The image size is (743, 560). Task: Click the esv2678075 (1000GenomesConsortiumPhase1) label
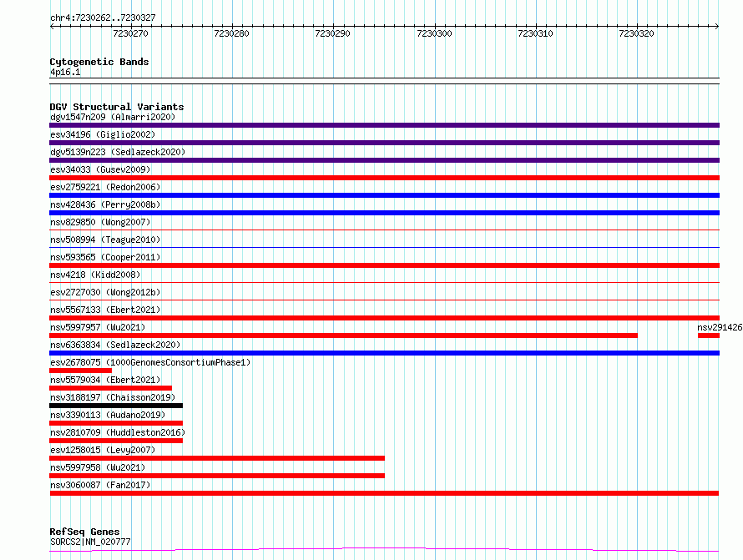point(150,362)
